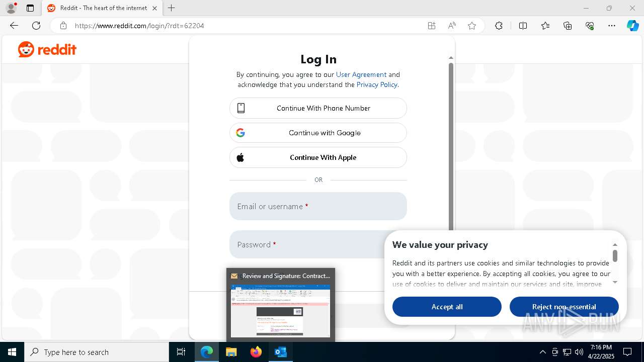The image size is (644, 362).
Task: Switch to Edge in taskbar
Action: (x=207, y=352)
